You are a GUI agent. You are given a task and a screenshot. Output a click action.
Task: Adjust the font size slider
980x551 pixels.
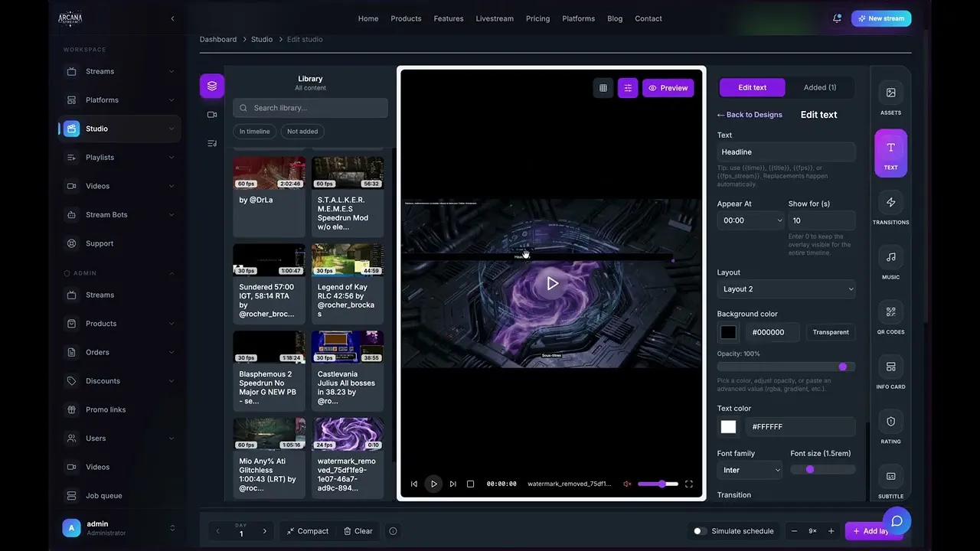click(823, 469)
